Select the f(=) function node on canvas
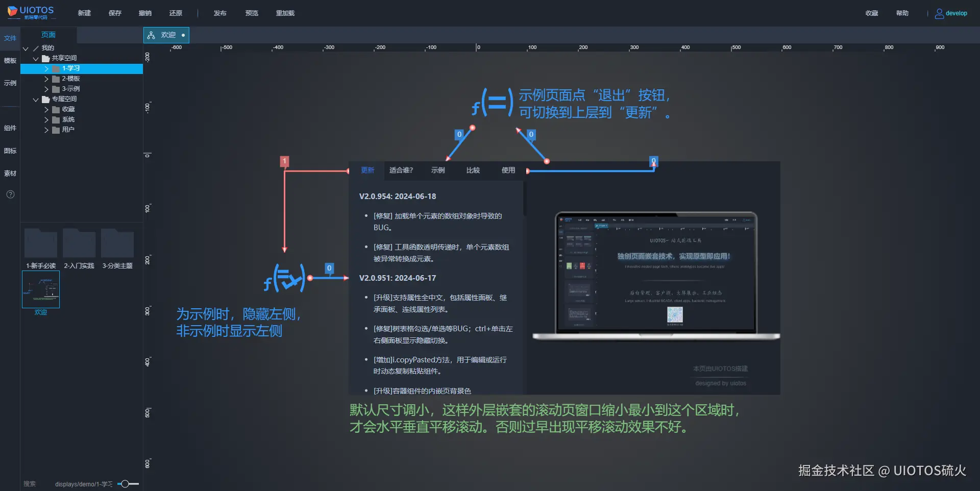Image resolution: width=980 pixels, height=491 pixels. 492,102
